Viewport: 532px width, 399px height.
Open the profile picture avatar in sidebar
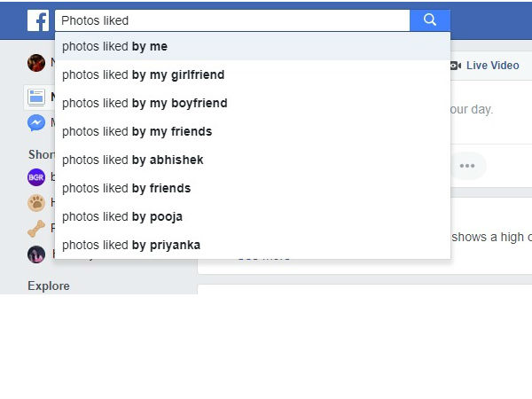(x=36, y=63)
